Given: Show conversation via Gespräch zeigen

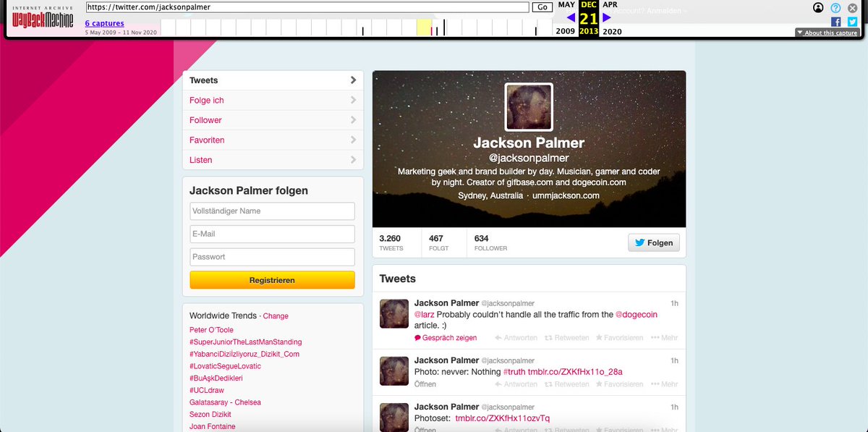Looking at the screenshot, I should click(x=446, y=338).
